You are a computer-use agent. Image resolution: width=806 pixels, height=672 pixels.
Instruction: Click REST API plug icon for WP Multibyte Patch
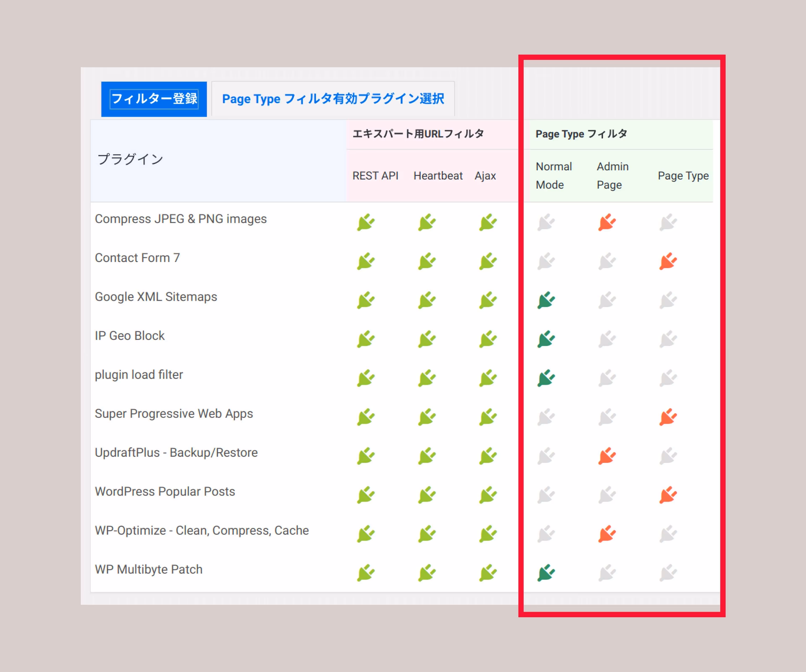[x=365, y=573]
